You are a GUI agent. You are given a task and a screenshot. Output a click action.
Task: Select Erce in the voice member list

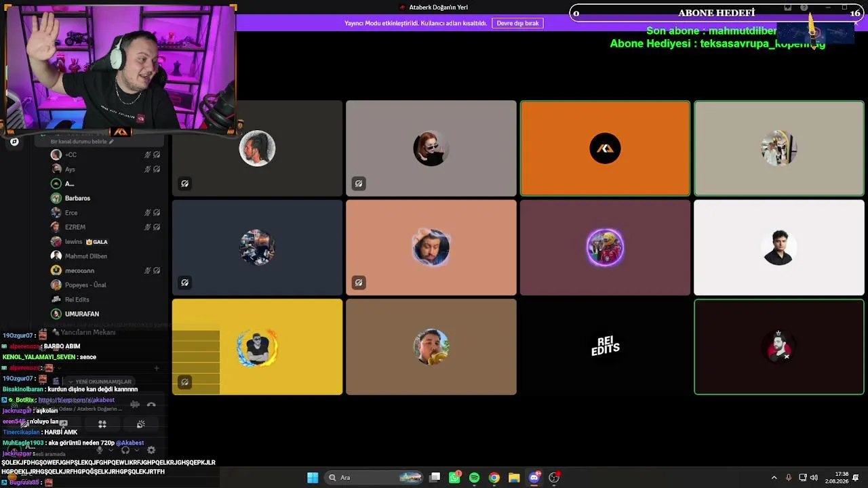point(106,213)
